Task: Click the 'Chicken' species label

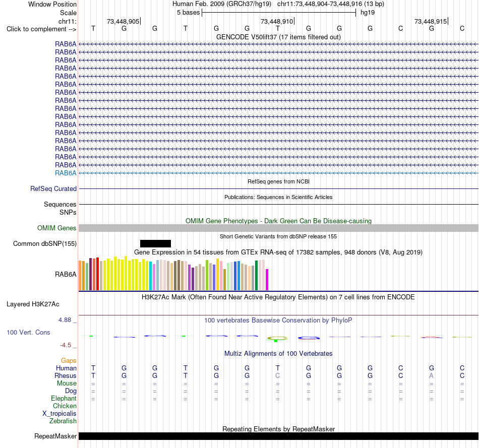Action: [x=65, y=406]
